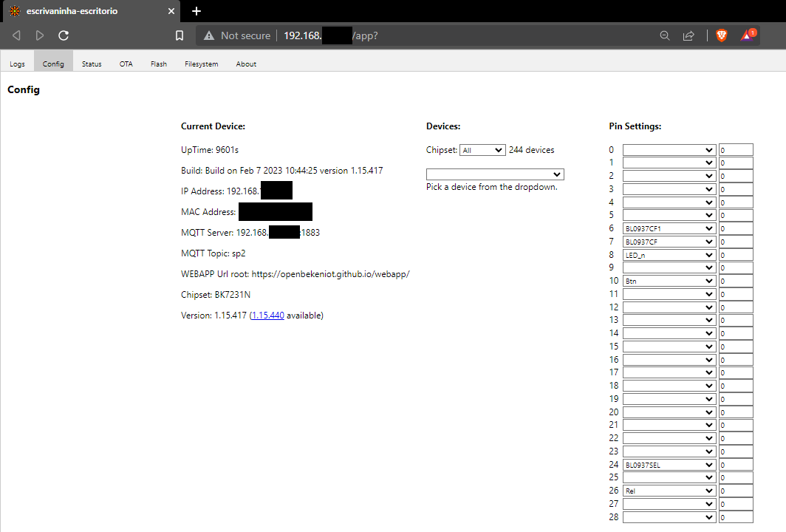
Task: Go back with the browser back arrow
Action: (16, 35)
